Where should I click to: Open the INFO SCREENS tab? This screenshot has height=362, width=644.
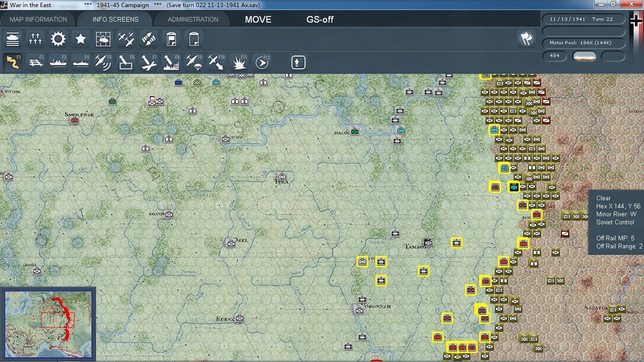coord(116,19)
